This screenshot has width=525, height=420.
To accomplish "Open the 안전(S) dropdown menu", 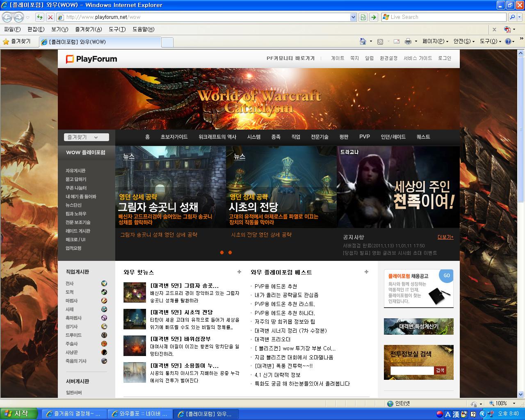I will coord(464,41).
